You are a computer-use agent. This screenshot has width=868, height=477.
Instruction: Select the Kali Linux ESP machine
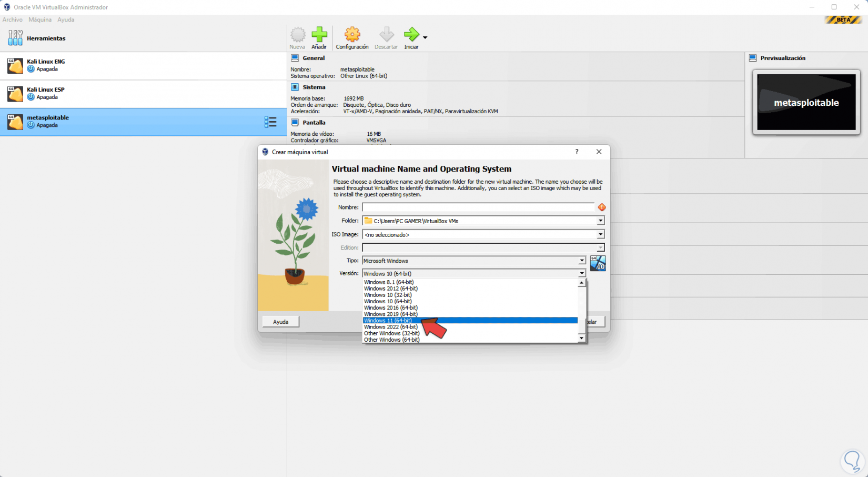pos(143,94)
